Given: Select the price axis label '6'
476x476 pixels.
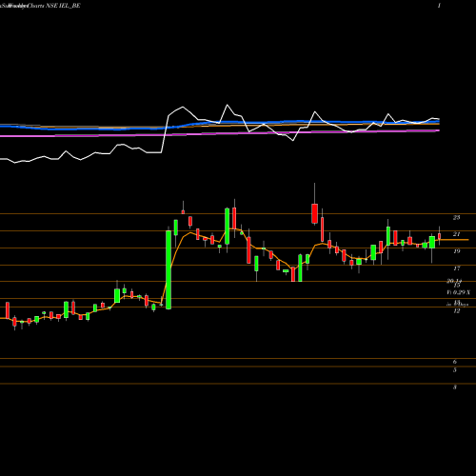Looking at the screenshot, I should pos(455,362).
